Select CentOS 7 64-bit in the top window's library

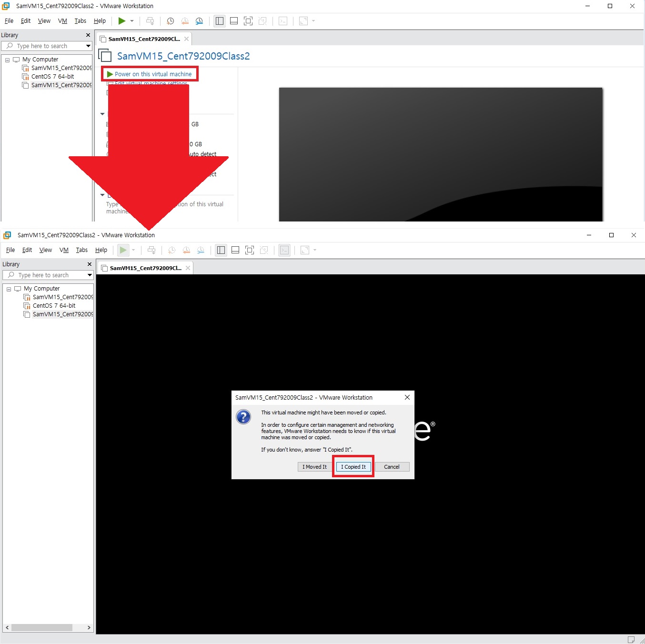52,77
